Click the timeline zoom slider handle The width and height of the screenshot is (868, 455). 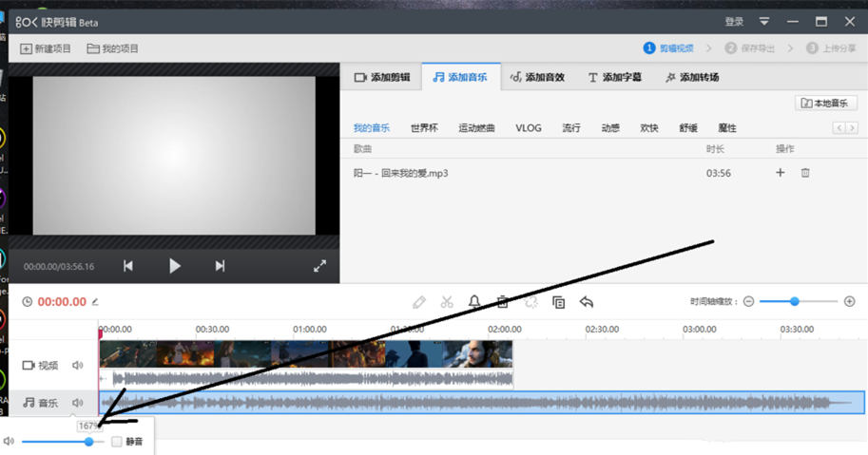pyautogui.click(x=795, y=301)
